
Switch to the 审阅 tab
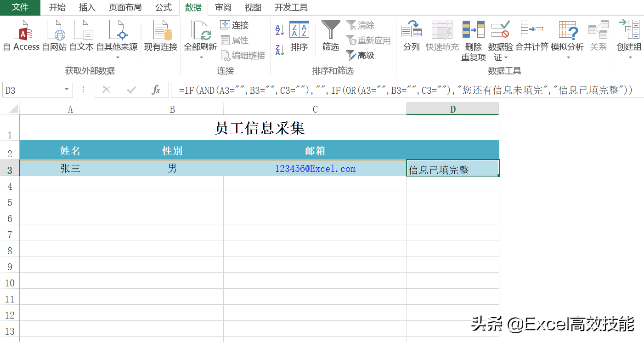pyautogui.click(x=223, y=7)
